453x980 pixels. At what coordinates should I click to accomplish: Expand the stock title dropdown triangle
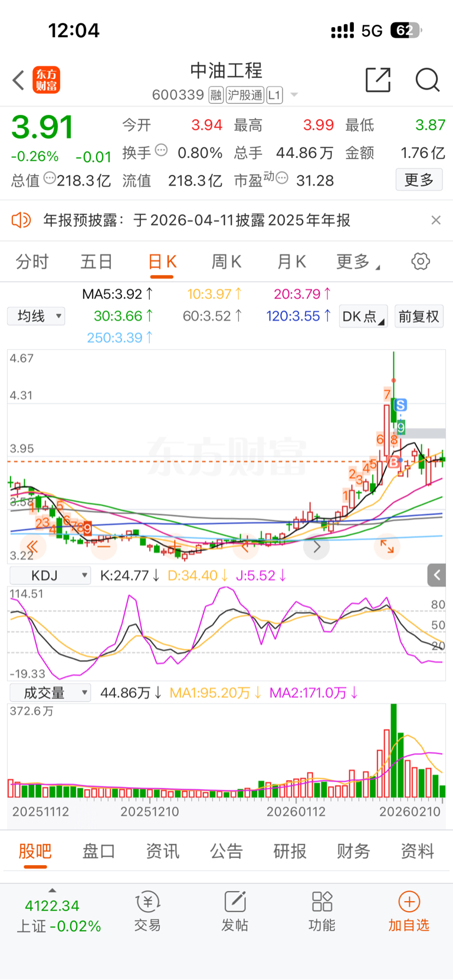tap(294, 95)
